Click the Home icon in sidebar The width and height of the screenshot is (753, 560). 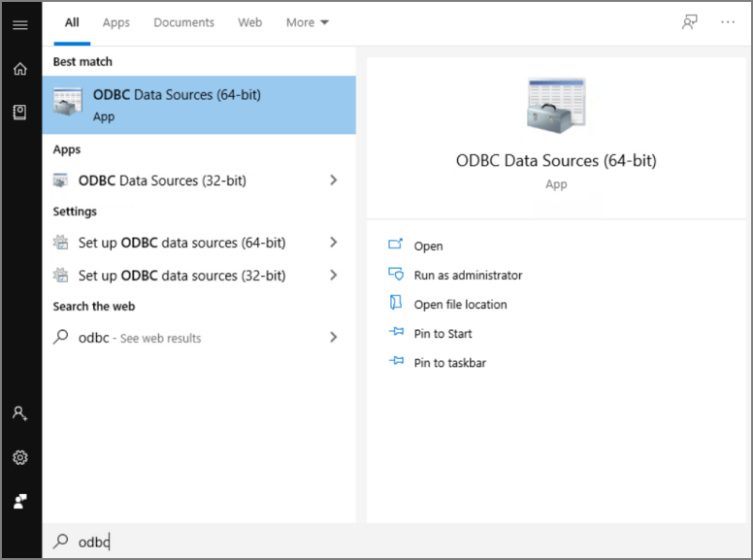(x=19, y=69)
